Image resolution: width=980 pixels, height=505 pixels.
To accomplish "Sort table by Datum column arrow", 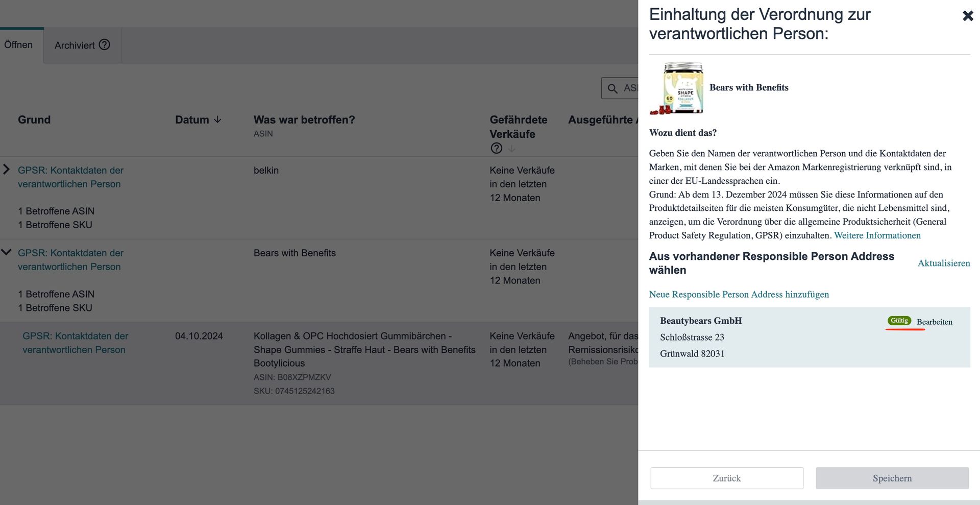I will tap(218, 119).
